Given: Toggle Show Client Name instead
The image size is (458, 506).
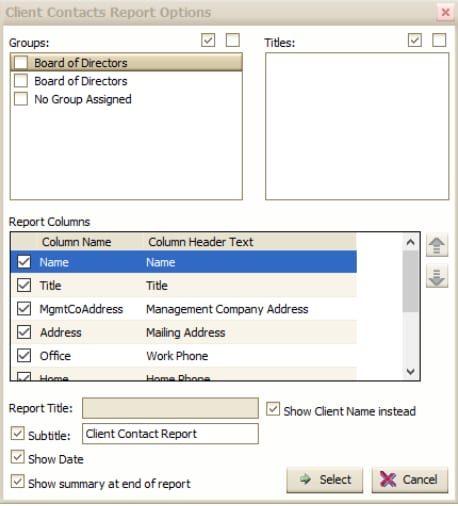Looking at the screenshot, I should click(273, 409).
